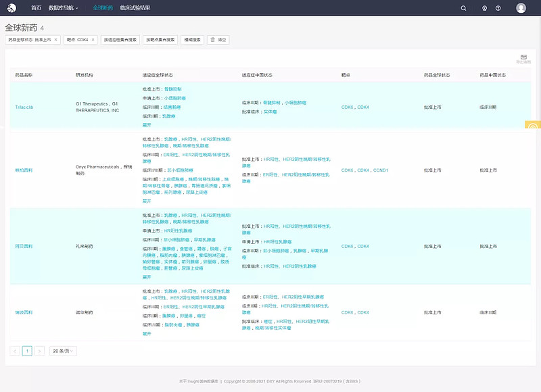
Task: Remove the 药品全球状态 filter tag
Action: click(55, 40)
